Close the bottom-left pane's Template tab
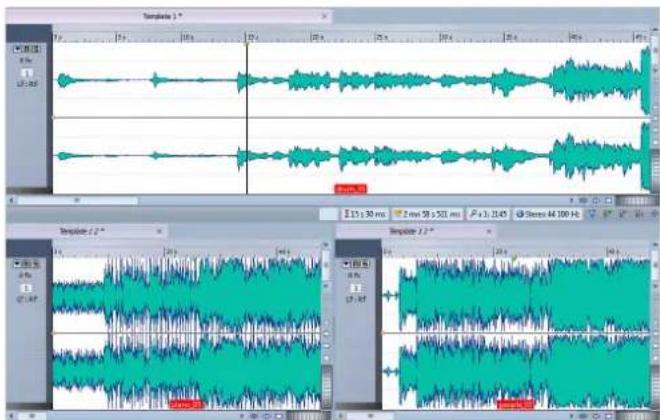Screen dimensions: 660x420 pos(159,231)
